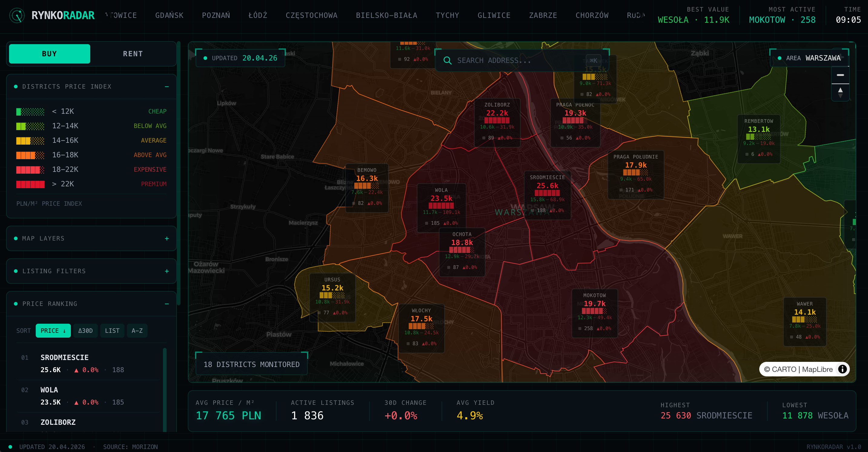Click the up triangle in Srodmiescie ranking row

point(77,370)
